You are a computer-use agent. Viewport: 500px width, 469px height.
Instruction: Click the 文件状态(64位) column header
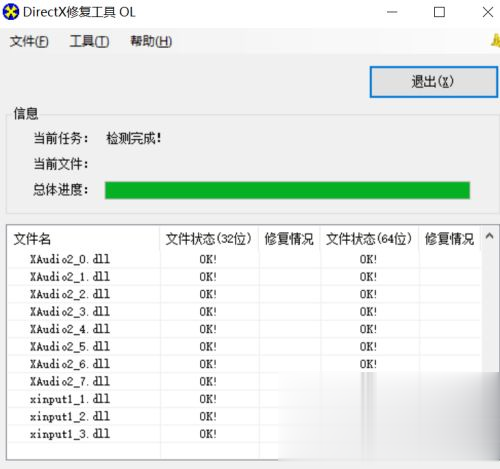tap(369, 239)
